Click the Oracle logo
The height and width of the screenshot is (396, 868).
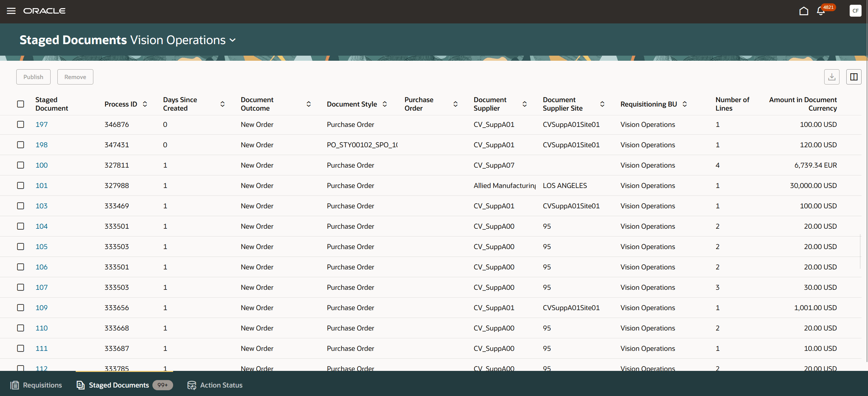[x=44, y=11]
